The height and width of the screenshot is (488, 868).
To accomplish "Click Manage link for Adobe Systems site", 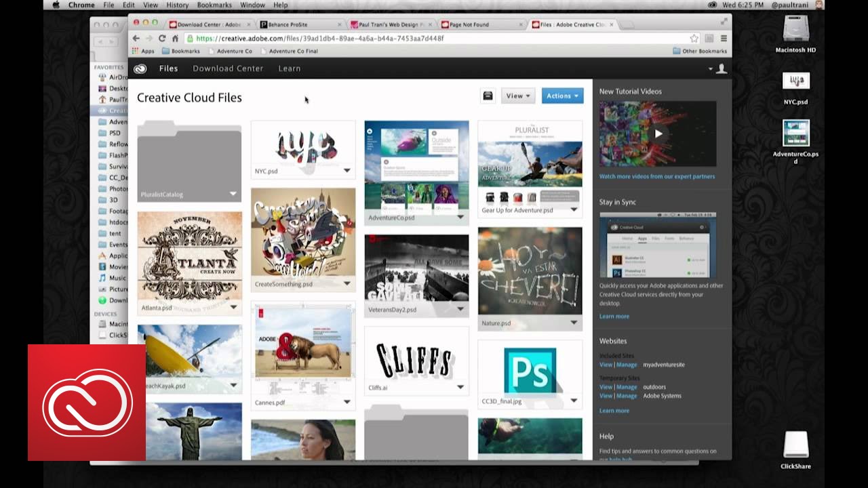I will (x=627, y=396).
